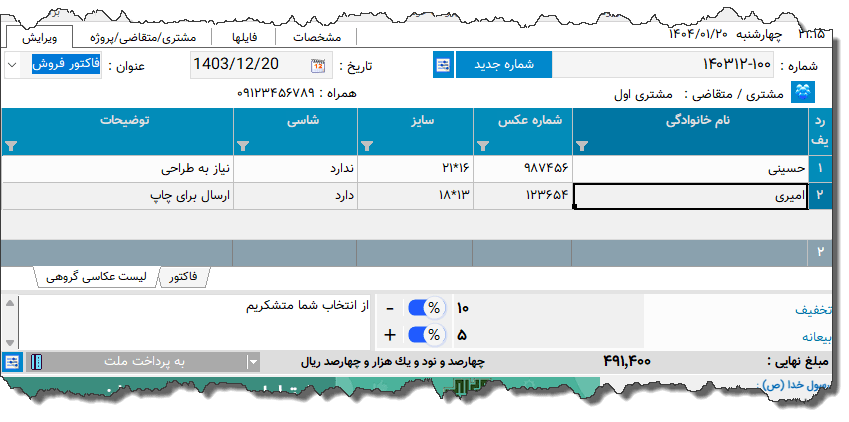Select photo number cell ۹۸۷۴۵۶
This screenshot has height=422, width=849.
tap(523, 170)
